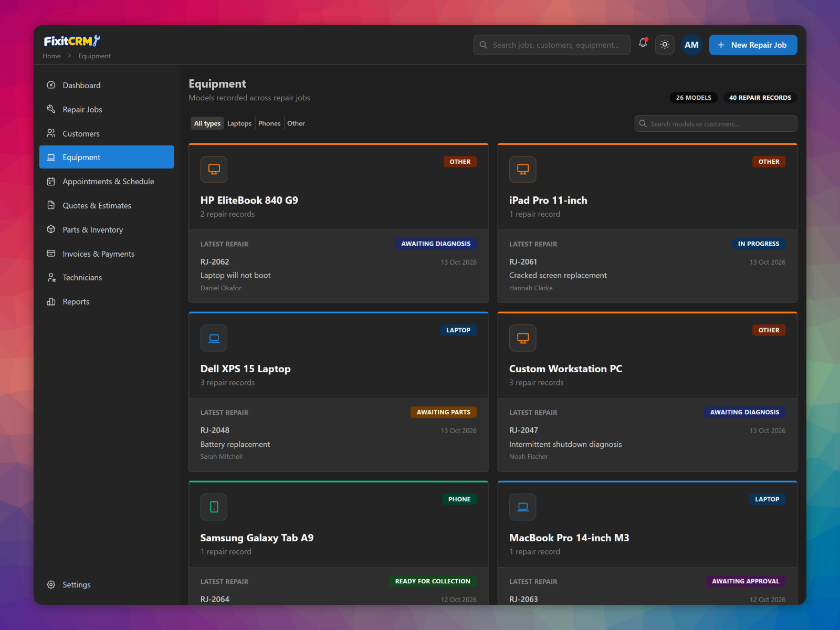Focus the Search models or customers field

click(716, 124)
